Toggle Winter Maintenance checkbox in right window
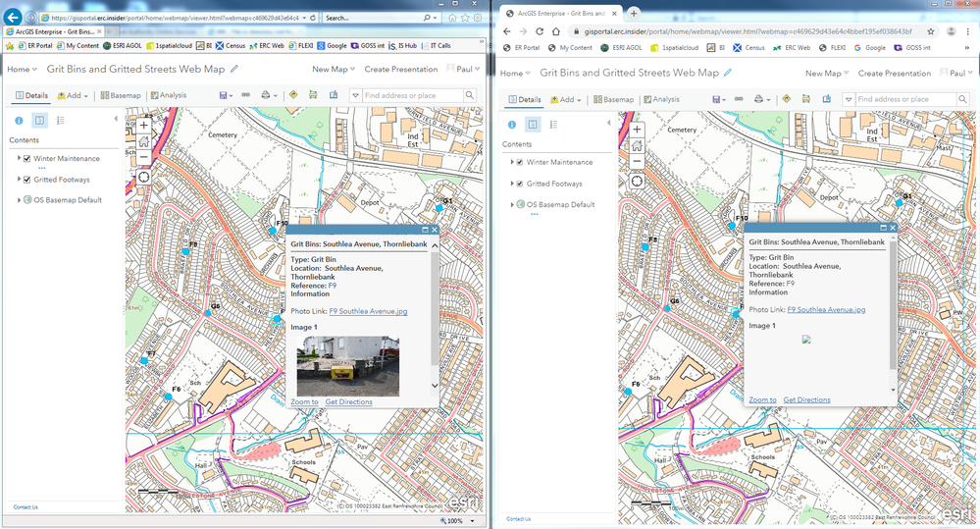The height and width of the screenshot is (529, 980). [520, 162]
